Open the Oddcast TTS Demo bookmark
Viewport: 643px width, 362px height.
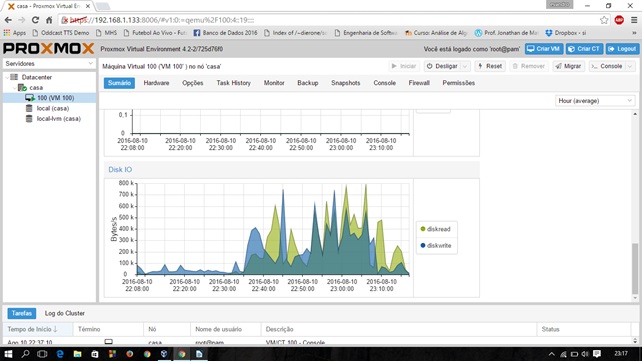61,33
